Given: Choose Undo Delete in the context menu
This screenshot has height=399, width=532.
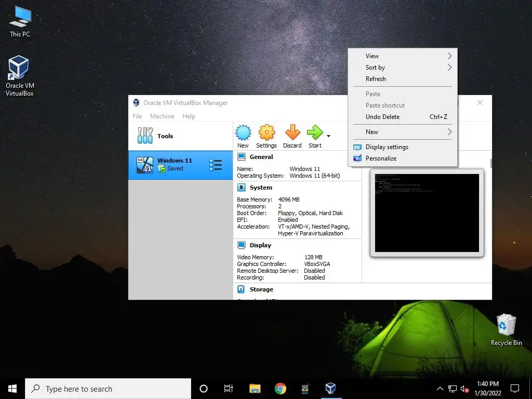Looking at the screenshot, I should coord(403,117).
